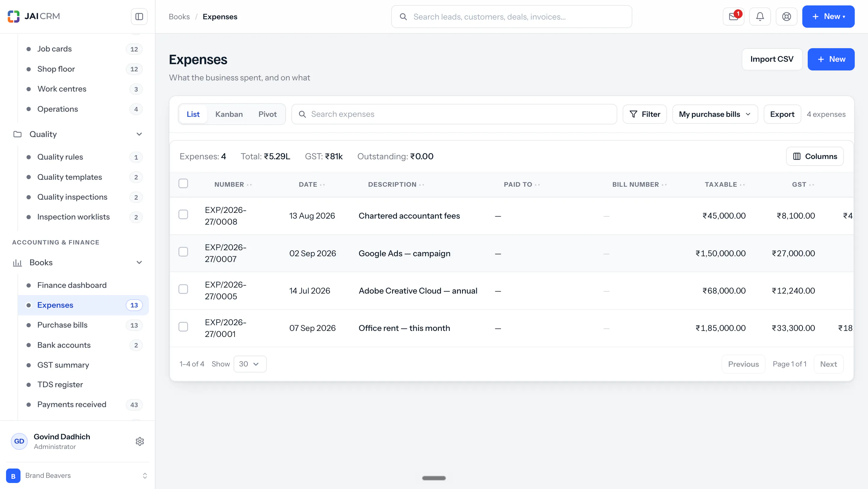This screenshot has width=868, height=489.
Task: Open the top bar New dropdown button
Action: [x=828, y=17]
